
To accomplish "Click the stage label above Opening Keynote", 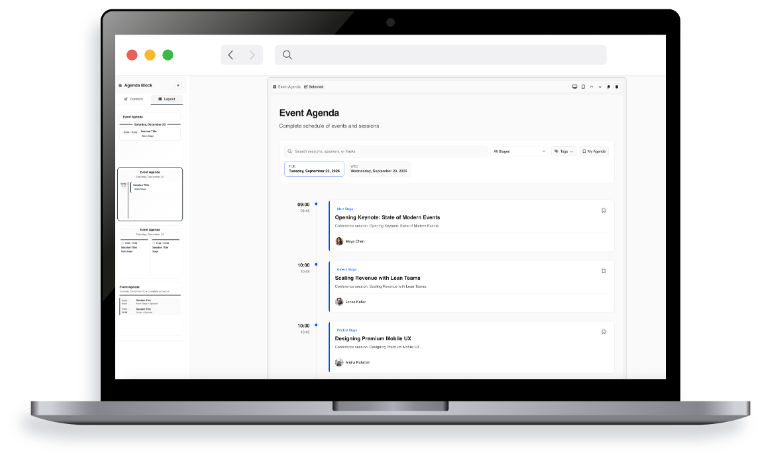I will (345, 209).
